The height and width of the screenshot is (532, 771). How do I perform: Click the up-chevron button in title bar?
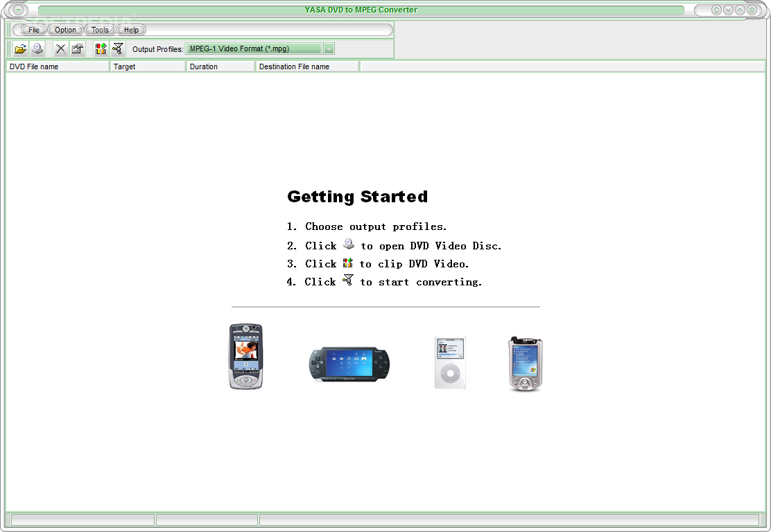pos(740,10)
